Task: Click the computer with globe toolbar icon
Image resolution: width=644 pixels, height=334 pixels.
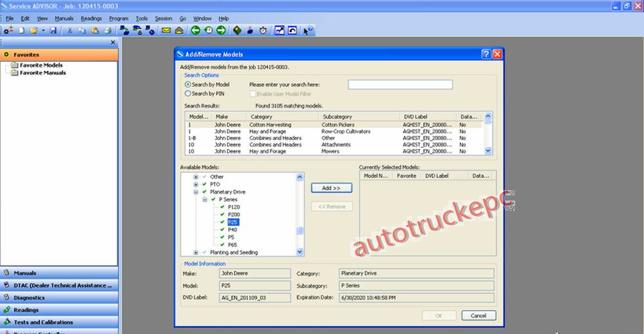Action: pos(150,30)
